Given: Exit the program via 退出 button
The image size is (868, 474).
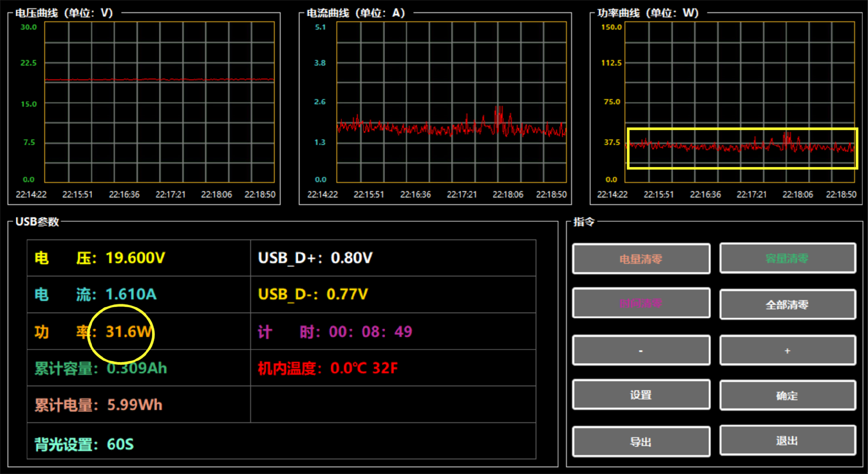Looking at the screenshot, I should [x=788, y=441].
